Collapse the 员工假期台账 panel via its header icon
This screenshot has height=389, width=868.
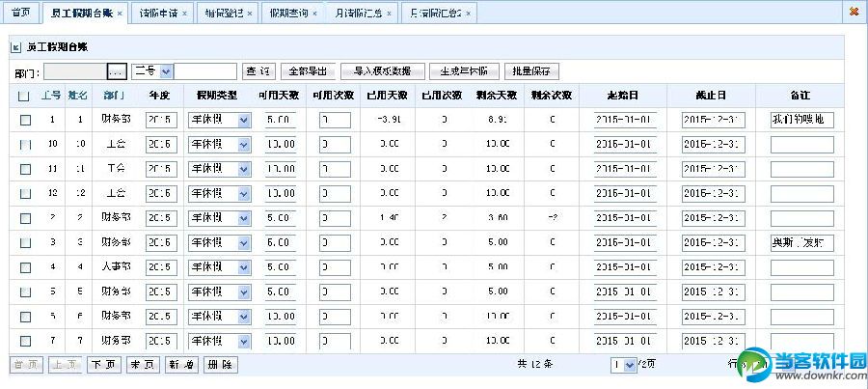(x=16, y=47)
